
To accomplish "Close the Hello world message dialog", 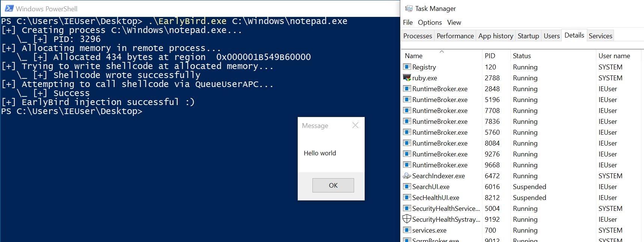I will point(355,125).
